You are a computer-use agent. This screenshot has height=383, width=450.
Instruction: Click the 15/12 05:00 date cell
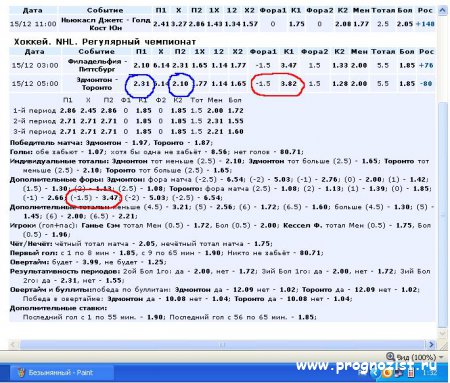35,84
